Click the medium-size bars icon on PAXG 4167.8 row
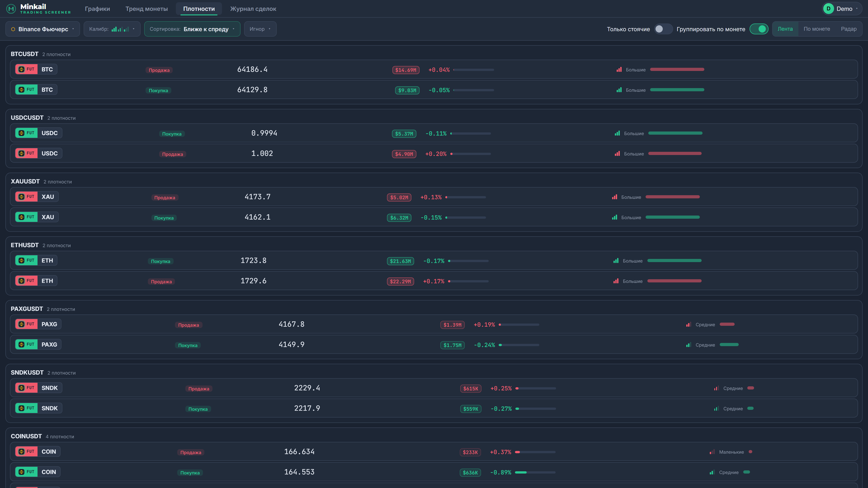 [688, 325]
